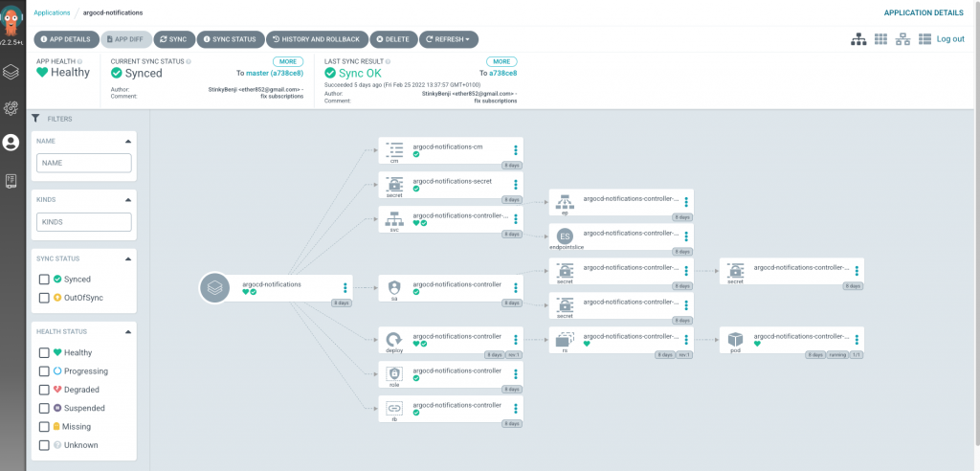Click the ep endpoint node icon
This screenshot has width=980, height=471.
coord(565,201)
